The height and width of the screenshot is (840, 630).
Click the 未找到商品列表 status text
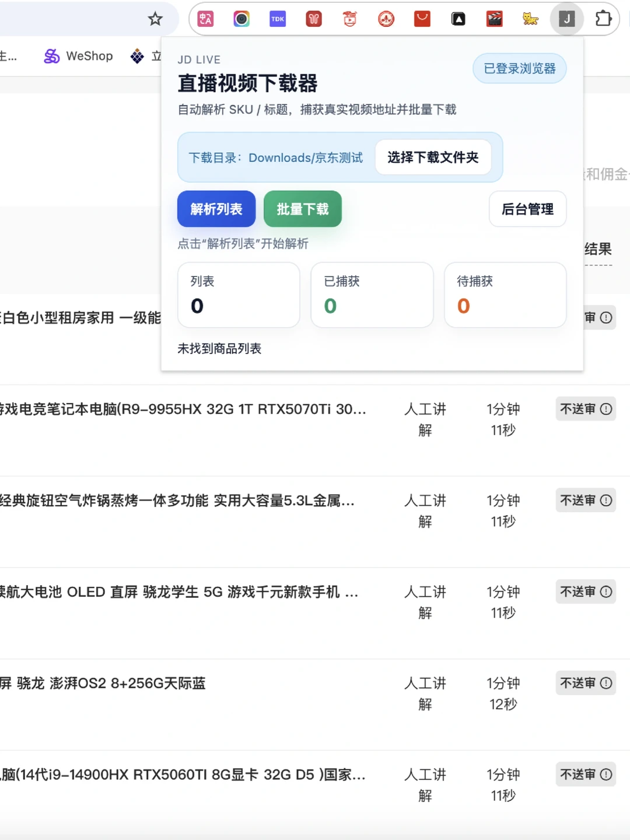tap(219, 349)
